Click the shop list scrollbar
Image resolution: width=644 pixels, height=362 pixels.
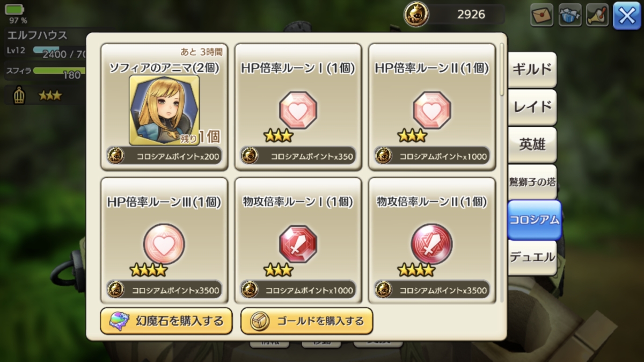coord(502,70)
